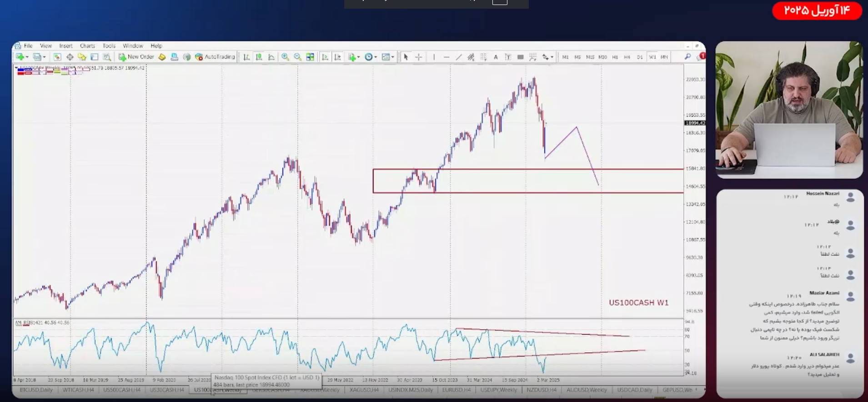Screen dimensions: 868x402
Task: Open the Tile Windows chart layout icon
Action: [x=310, y=57]
